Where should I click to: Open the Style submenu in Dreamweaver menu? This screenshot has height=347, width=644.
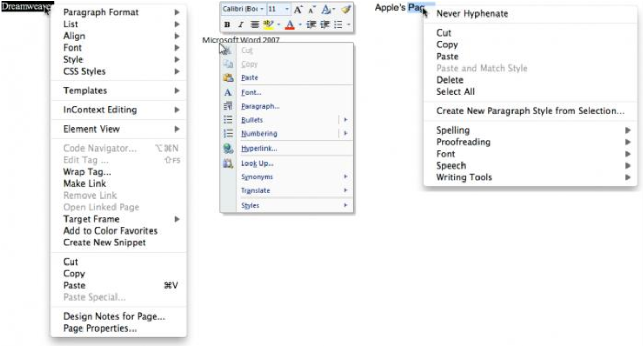click(119, 60)
